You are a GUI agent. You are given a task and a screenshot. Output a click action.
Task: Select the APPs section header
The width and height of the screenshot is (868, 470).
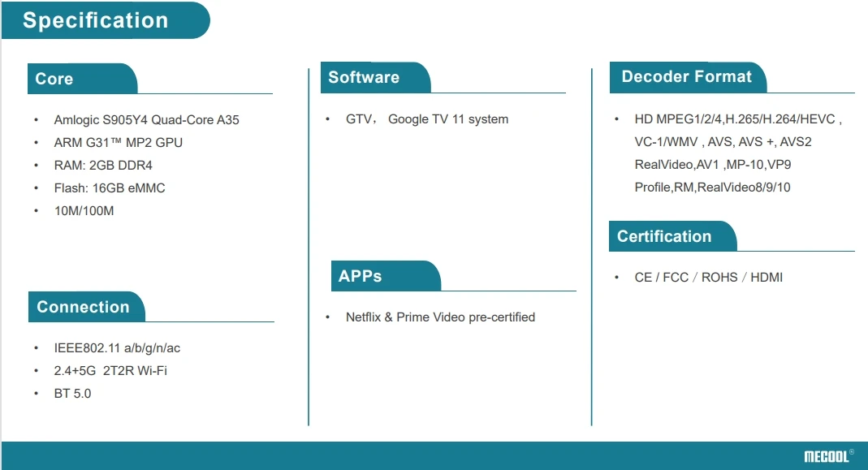[361, 276]
